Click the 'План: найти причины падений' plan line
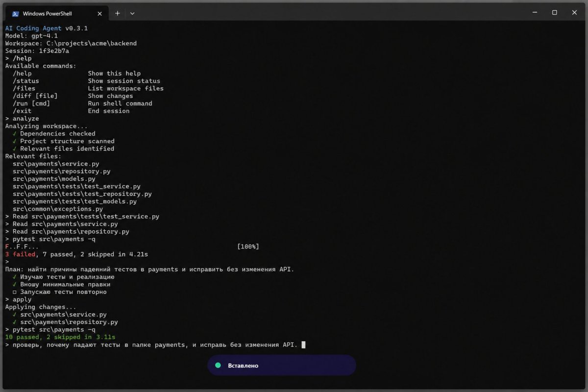 click(149, 269)
